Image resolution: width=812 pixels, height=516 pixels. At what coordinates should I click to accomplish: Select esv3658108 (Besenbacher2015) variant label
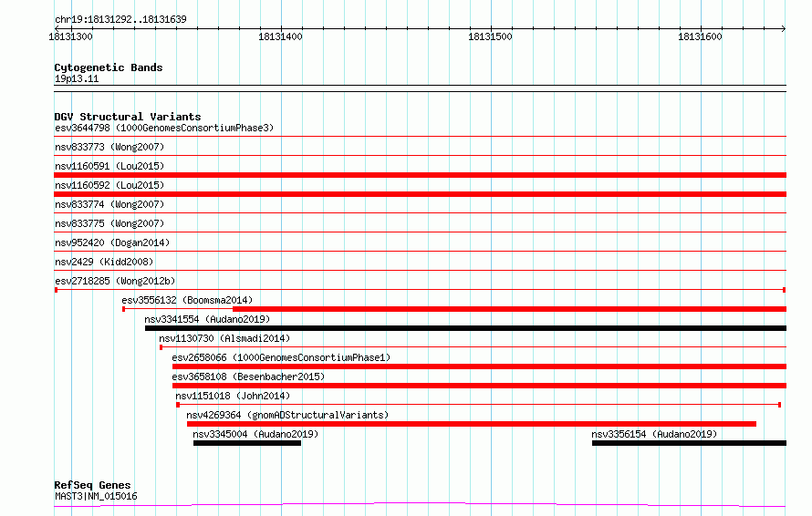pos(248,377)
